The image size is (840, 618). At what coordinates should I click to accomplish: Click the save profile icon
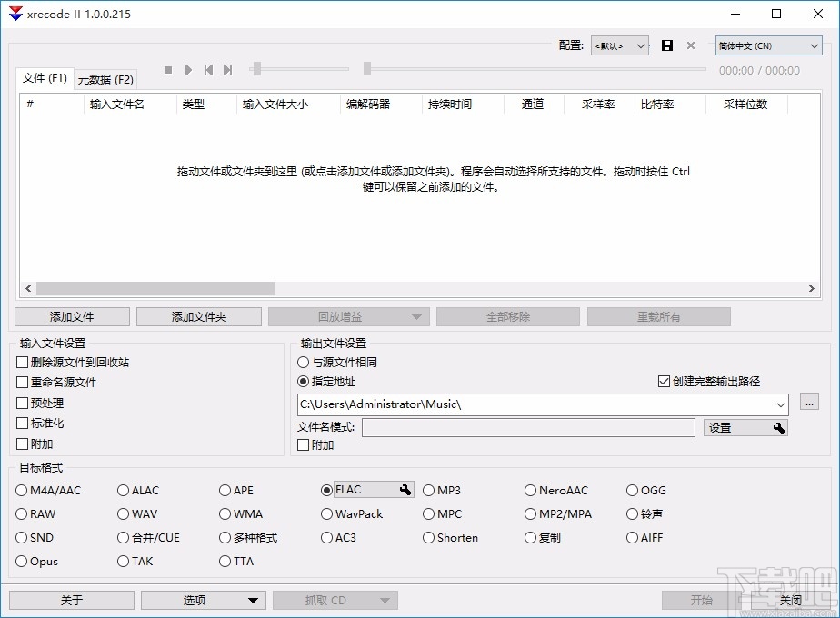tap(668, 45)
